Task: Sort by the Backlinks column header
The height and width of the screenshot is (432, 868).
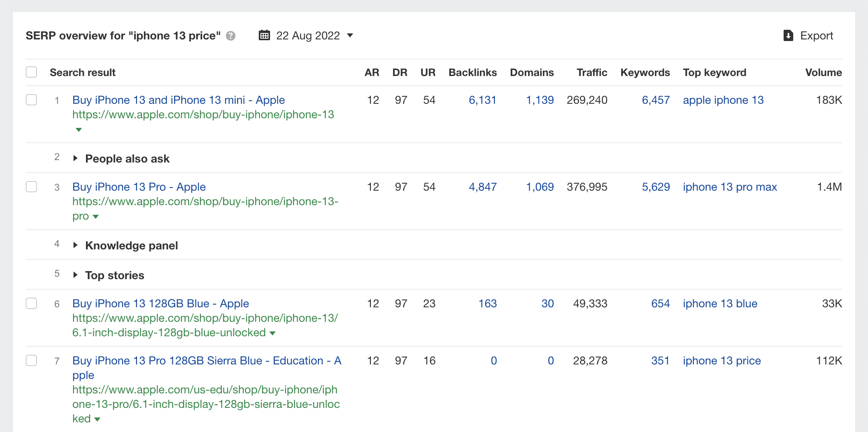Action: [473, 72]
